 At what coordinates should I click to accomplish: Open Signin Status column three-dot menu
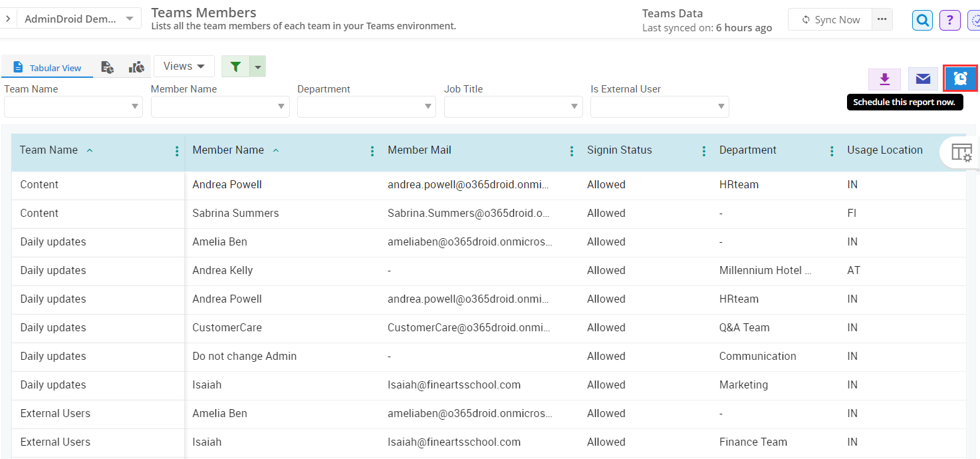pyautogui.click(x=704, y=152)
